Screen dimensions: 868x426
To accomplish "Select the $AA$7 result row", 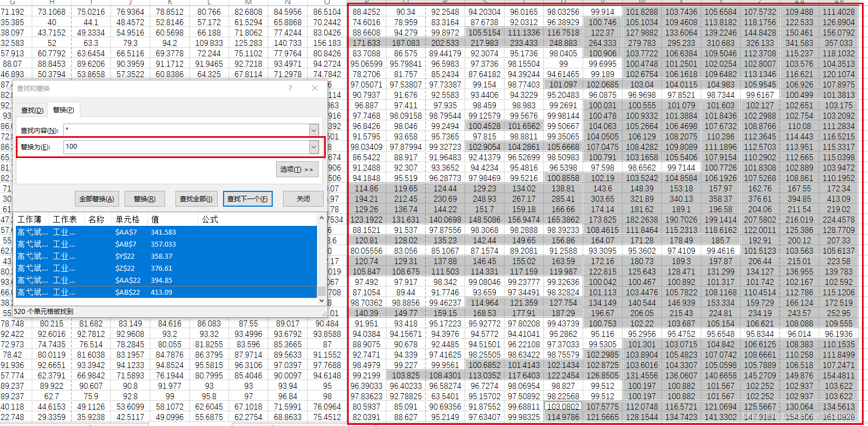I will coord(167,232).
